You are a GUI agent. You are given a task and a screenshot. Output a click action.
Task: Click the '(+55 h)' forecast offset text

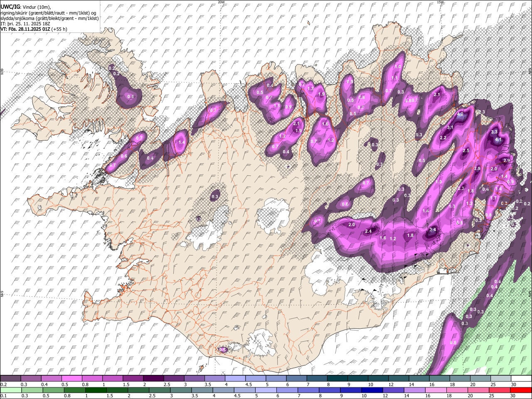coord(60,29)
